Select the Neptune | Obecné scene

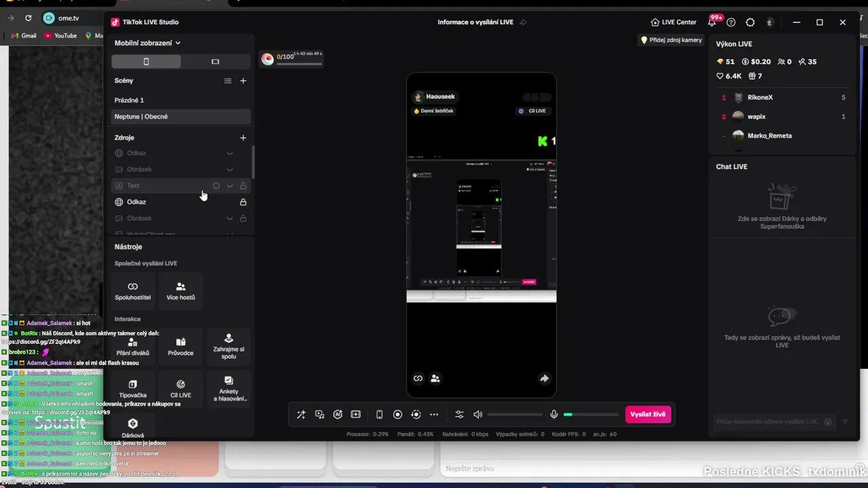181,117
